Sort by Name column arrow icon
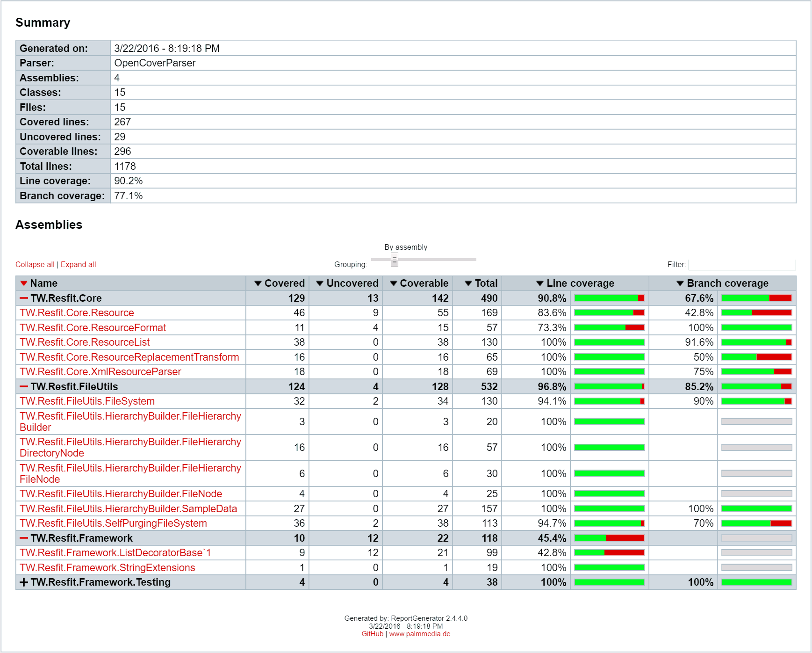Viewport: 812px width, 653px height. pos(24,283)
